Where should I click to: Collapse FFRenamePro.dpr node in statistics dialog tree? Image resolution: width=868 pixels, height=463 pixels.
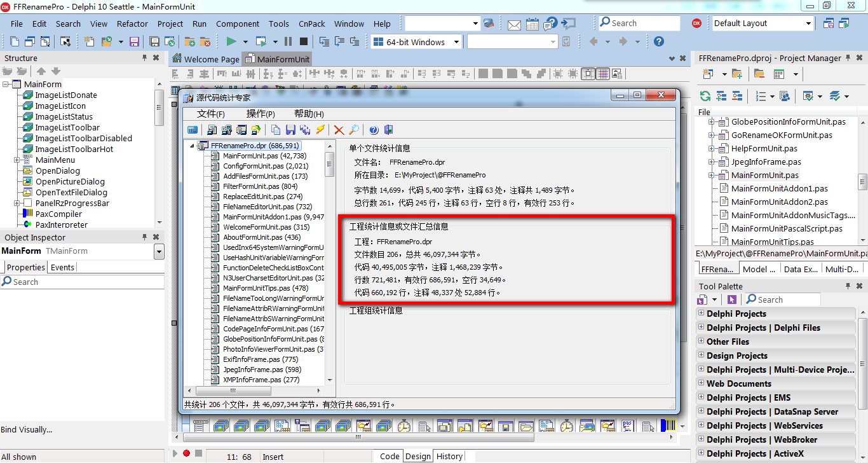(x=193, y=146)
